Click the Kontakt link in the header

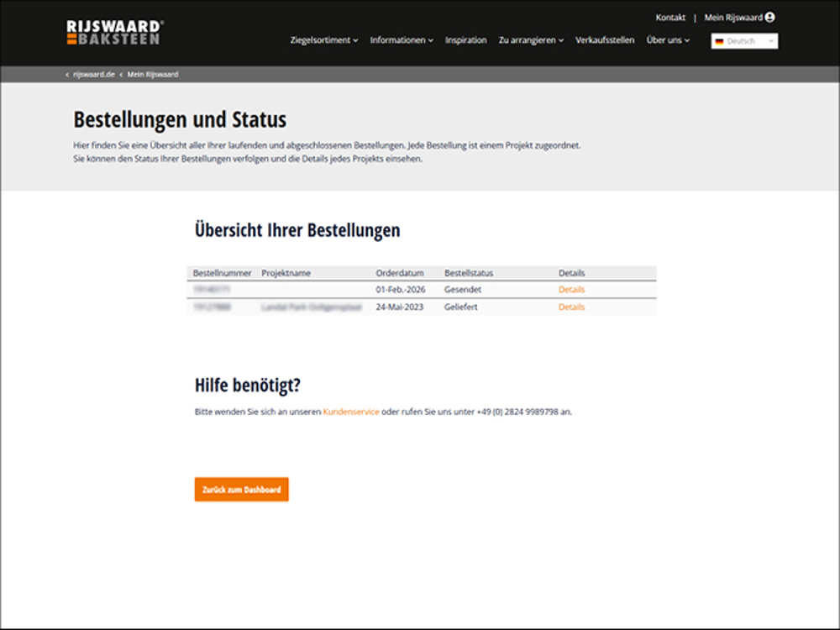[670, 18]
